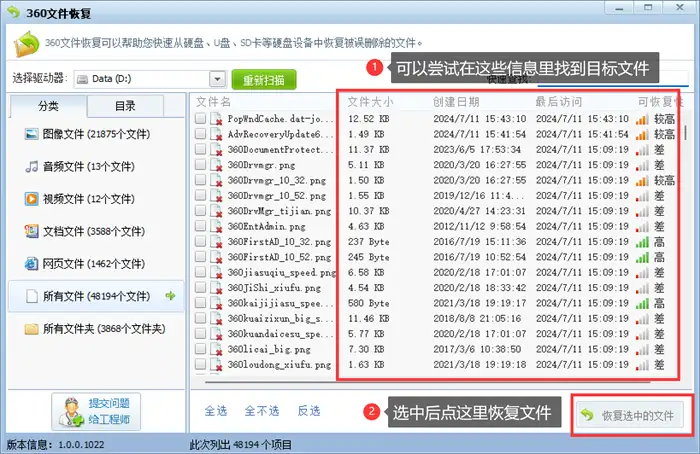
Task: Click 恢复选中的文件 recover button
Action: click(629, 415)
